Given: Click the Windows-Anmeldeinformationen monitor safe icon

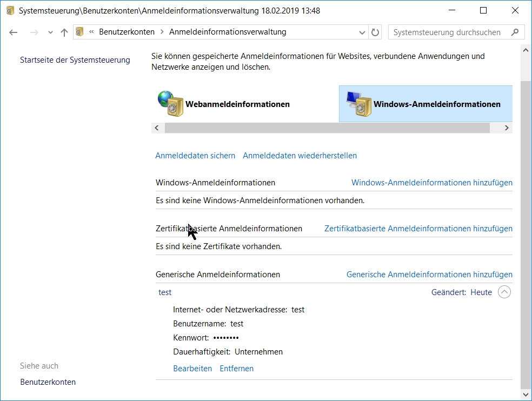Looking at the screenshot, I should point(358,104).
